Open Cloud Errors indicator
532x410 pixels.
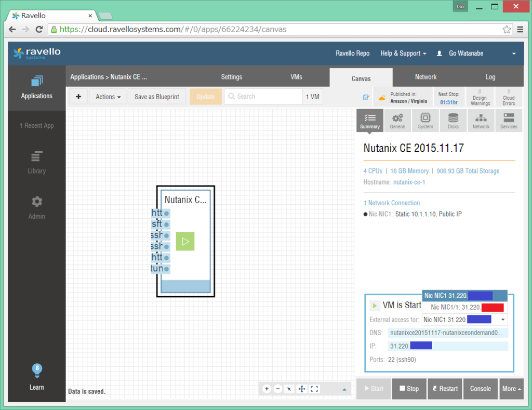point(509,97)
